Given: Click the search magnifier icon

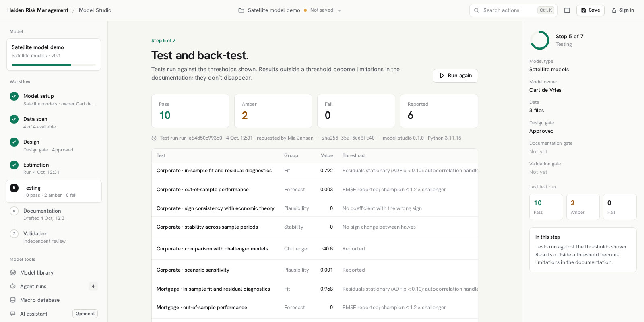Looking at the screenshot, I should 477,10.
